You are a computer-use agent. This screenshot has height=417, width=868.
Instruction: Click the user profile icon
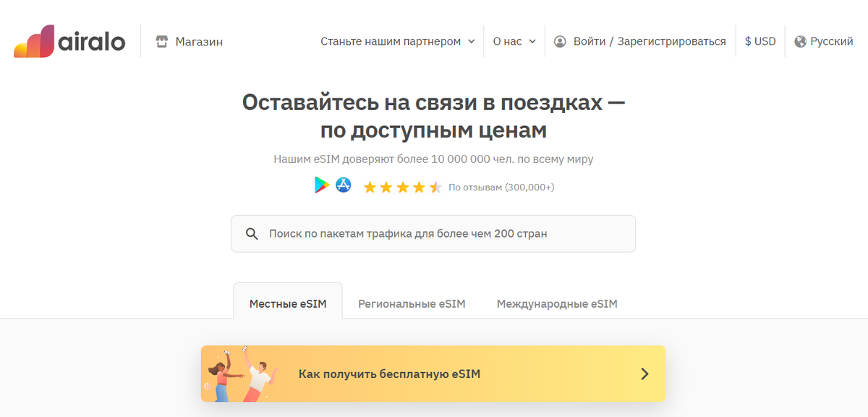tap(560, 41)
